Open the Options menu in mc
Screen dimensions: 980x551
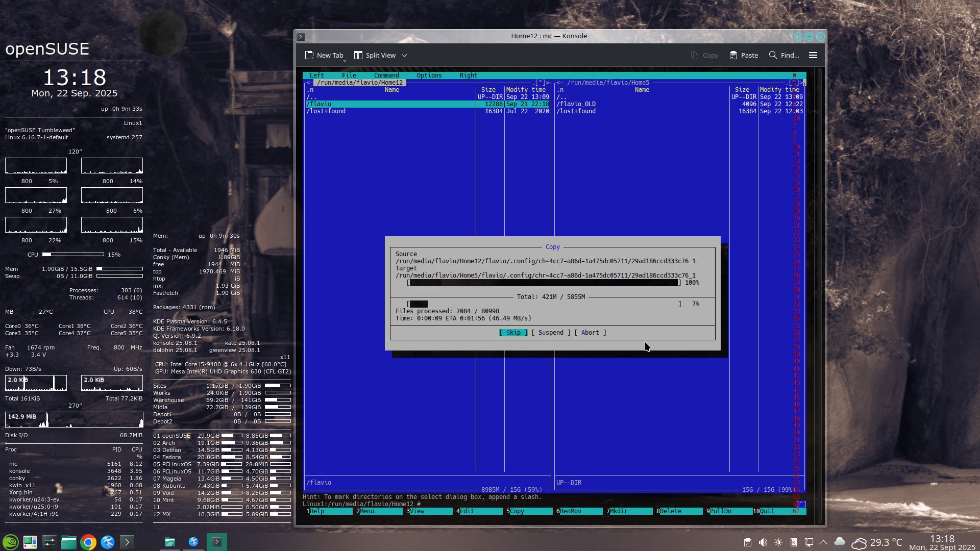pos(429,76)
